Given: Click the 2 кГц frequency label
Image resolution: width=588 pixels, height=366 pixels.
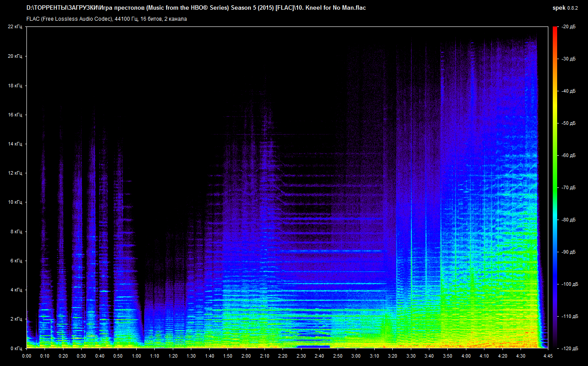Looking at the screenshot, I should click(16, 319).
